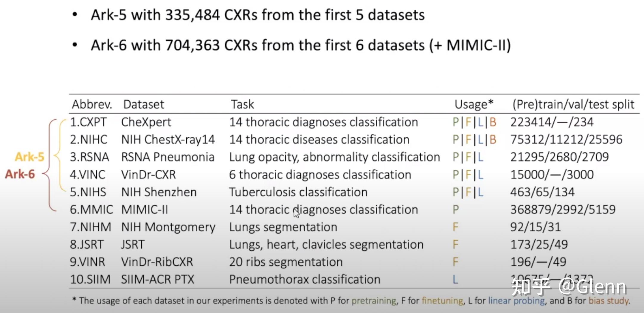Click the green word pretraining in the footnote
644x313 pixels.
(x=374, y=300)
